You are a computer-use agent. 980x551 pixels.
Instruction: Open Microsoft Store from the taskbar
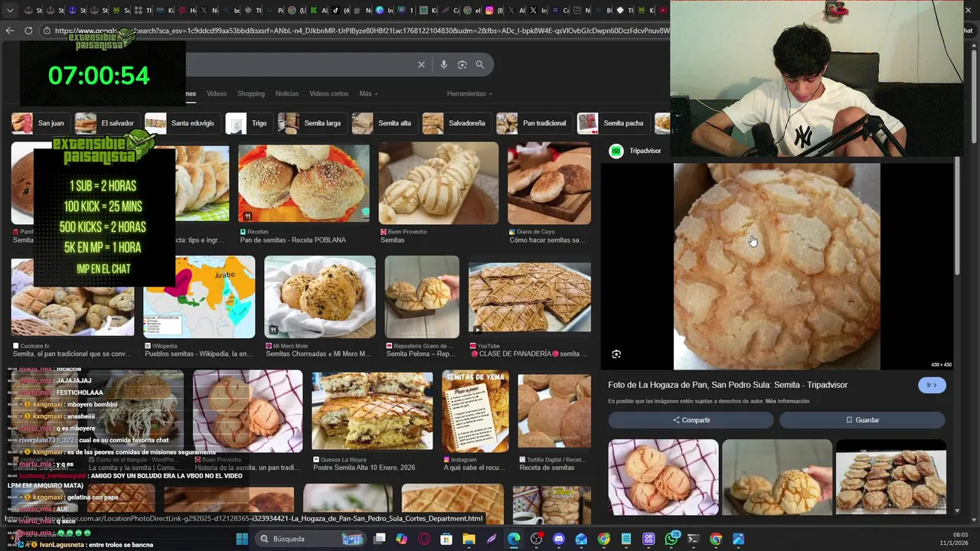446,539
